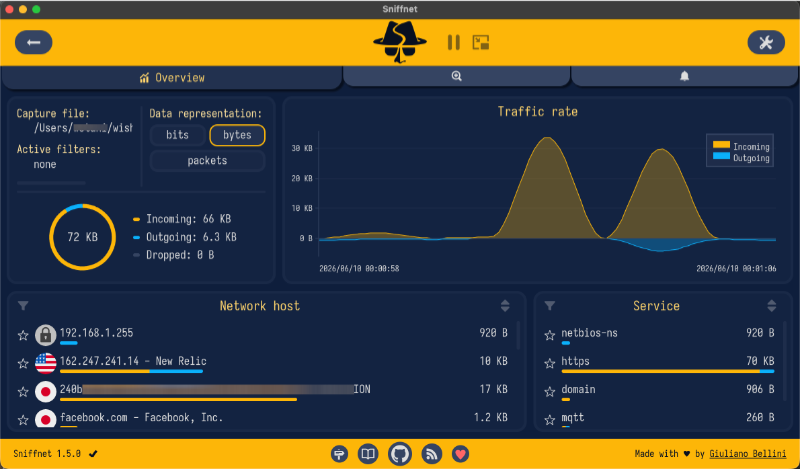Click the RSS news feed icon
Viewport: 800px width, 469px height.
coord(432,454)
